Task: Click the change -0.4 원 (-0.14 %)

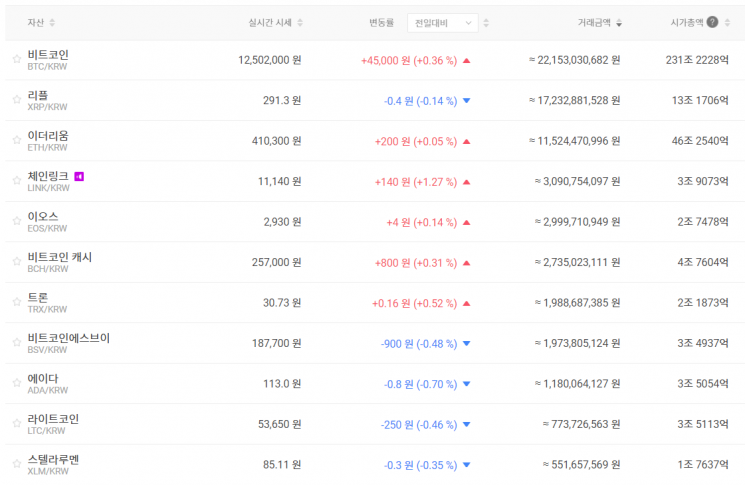Action: coord(420,101)
